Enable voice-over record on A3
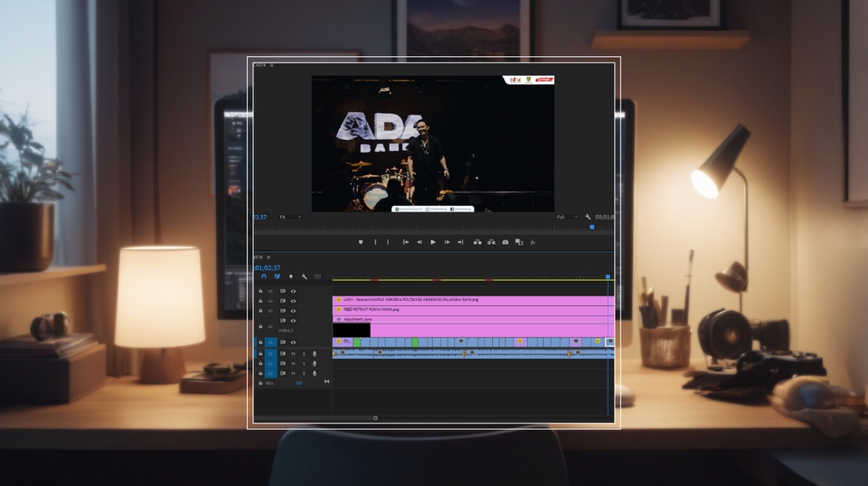Viewport: 868px width, 486px height. tap(315, 374)
